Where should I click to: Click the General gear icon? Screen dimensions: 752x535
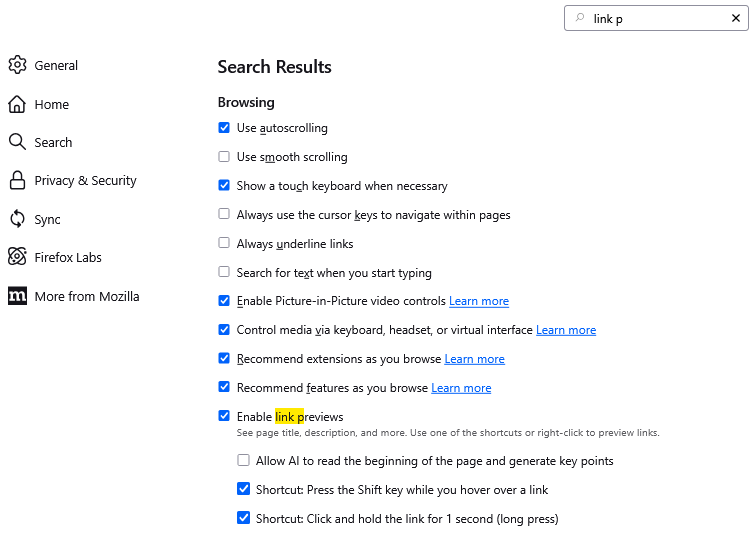click(x=17, y=66)
